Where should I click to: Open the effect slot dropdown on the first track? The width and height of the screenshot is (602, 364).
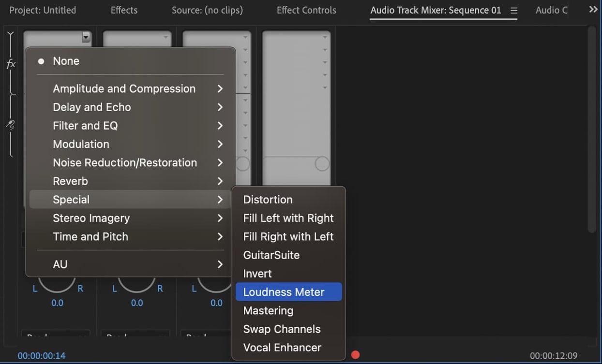click(x=86, y=36)
